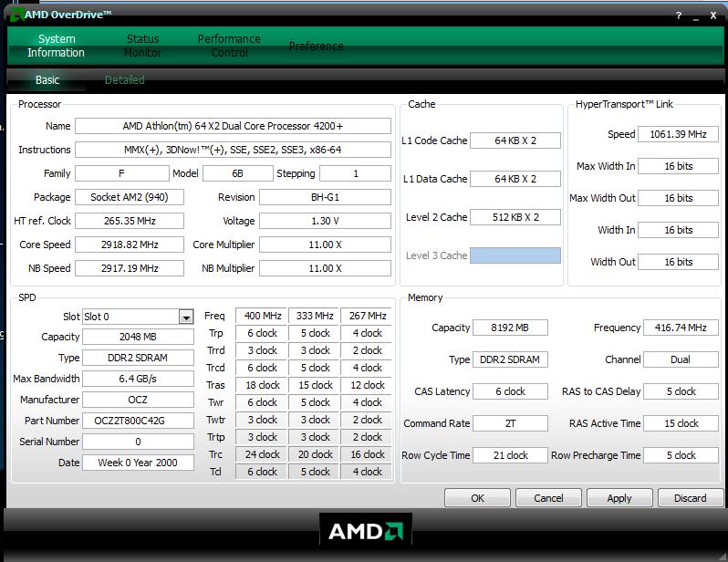Click the 333 MHz Freq column cell
Screen dimensions: 728x562
315,316
